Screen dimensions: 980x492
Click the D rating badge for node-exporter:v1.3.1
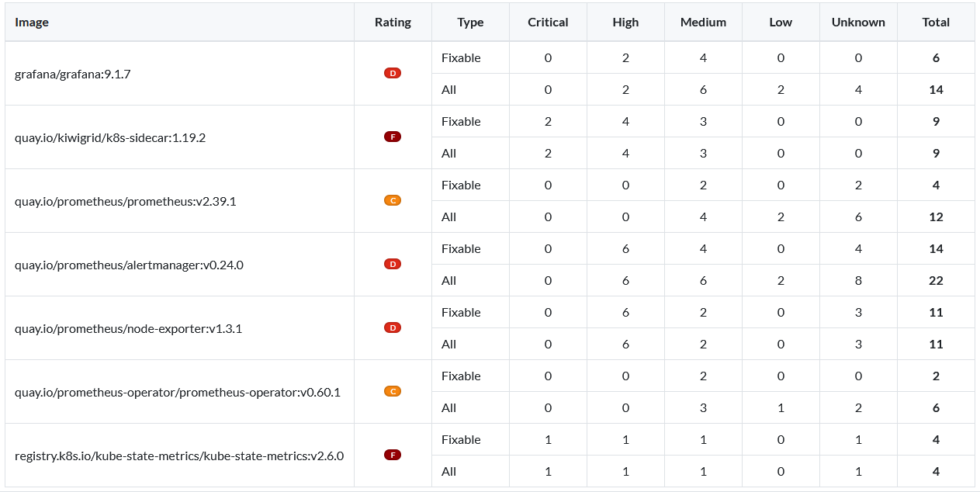click(393, 327)
